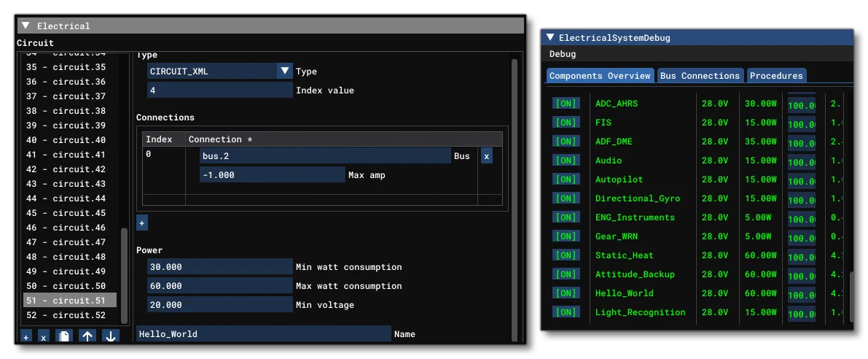Open the Debug menu
Screen dimensions: 868x359
[x=563, y=54]
